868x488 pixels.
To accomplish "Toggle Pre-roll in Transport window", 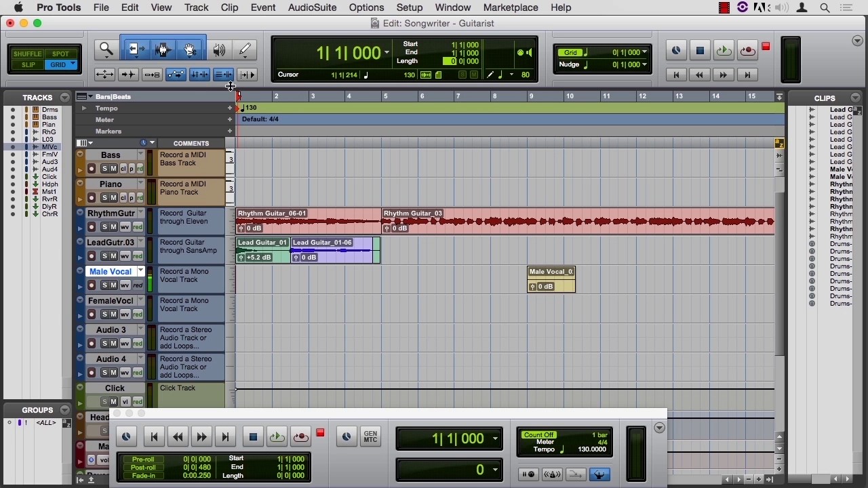I will [x=143, y=460].
